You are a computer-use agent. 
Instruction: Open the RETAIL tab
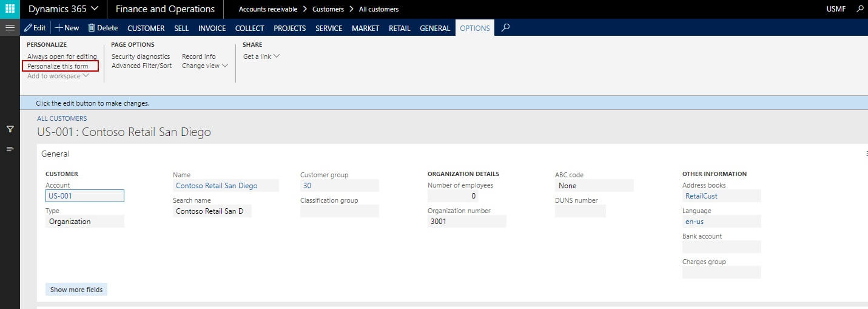(399, 28)
